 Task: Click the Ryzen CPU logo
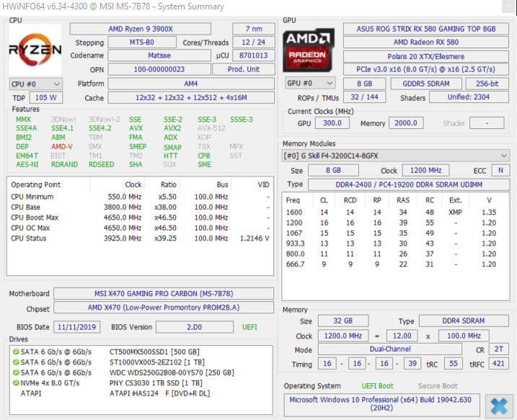(35, 50)
